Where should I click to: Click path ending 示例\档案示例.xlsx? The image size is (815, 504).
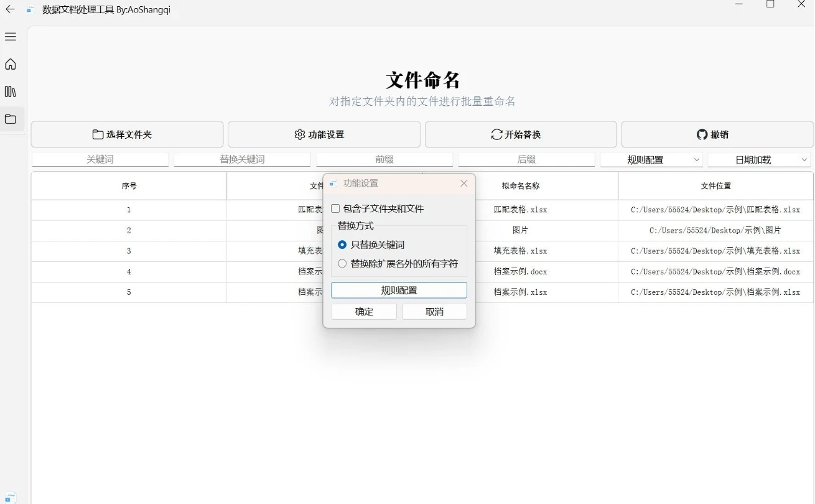point(715,292)
